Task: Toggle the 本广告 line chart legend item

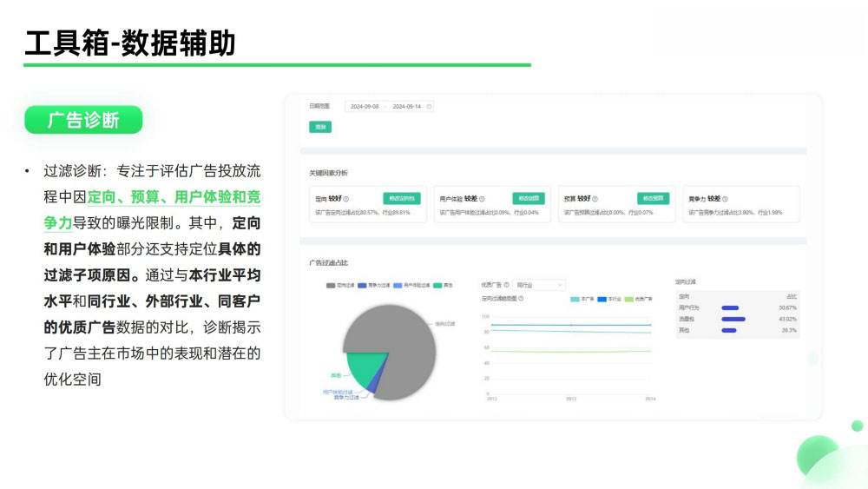Action: [582, 299]
